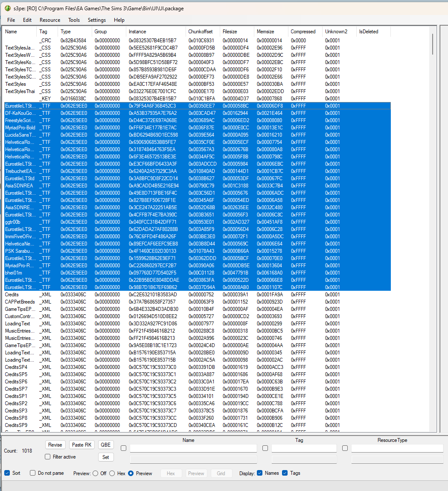The height and width of the screenshot is (491, 448).
Task: Select the Off preview radio button
Action: (95, 473)
